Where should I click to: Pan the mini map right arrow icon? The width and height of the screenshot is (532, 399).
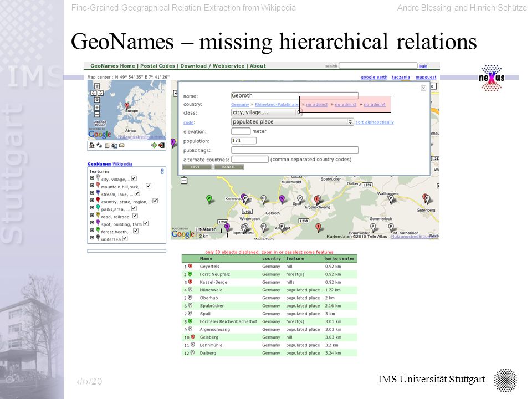[100, 93]
